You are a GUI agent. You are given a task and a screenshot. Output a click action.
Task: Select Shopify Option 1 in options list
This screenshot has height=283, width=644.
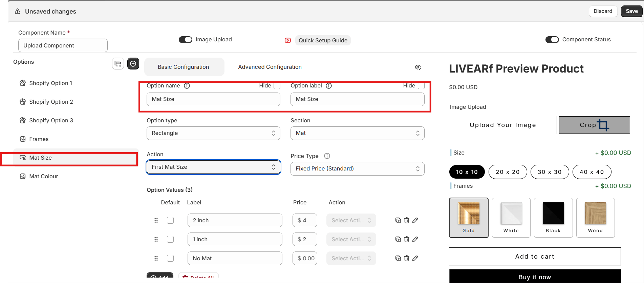click(76, 83)
